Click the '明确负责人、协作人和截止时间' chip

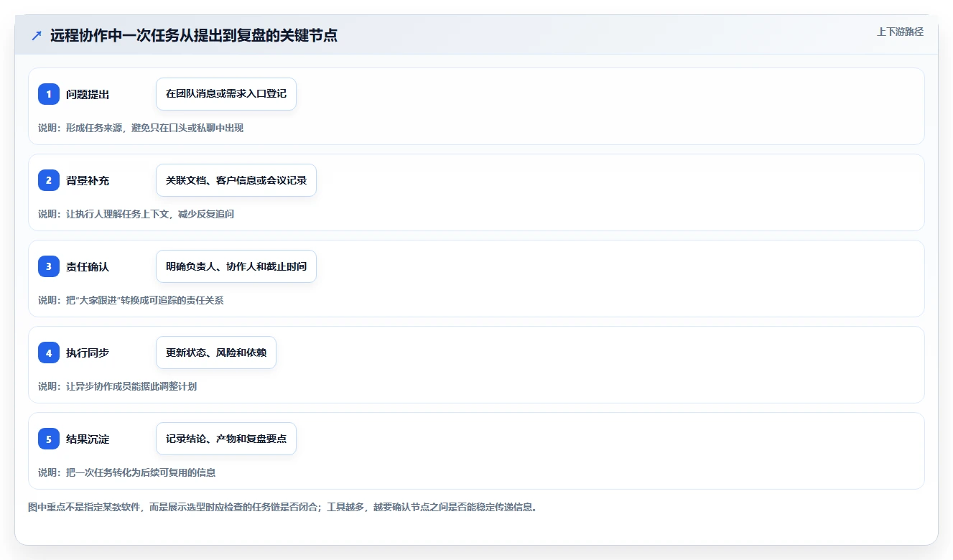tap(236, 266)
